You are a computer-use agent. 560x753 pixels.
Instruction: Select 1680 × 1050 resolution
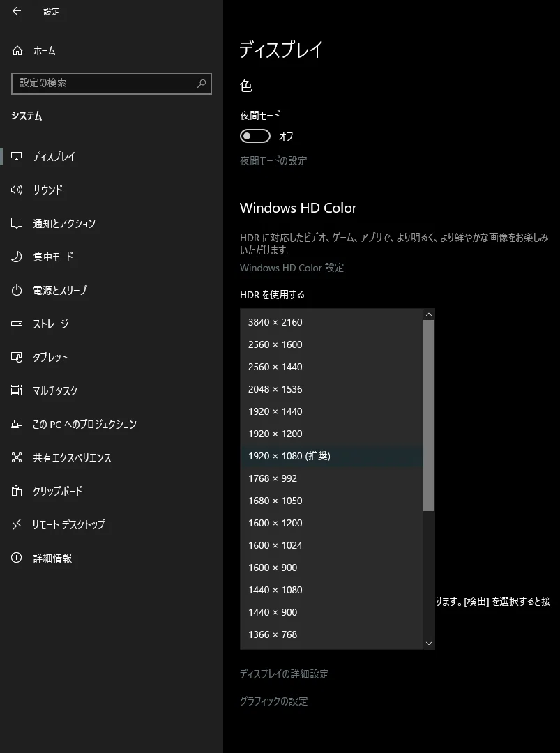(332, 501)
